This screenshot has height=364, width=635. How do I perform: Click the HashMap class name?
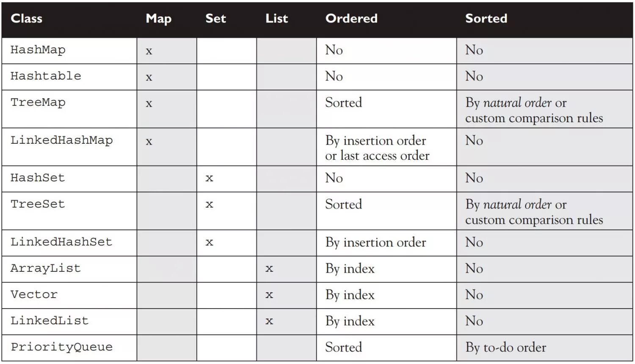tap(38, 50)
